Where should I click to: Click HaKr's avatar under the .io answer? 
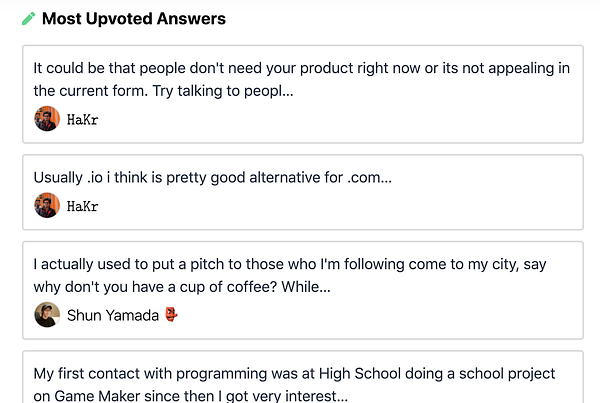tap(46, 206)
